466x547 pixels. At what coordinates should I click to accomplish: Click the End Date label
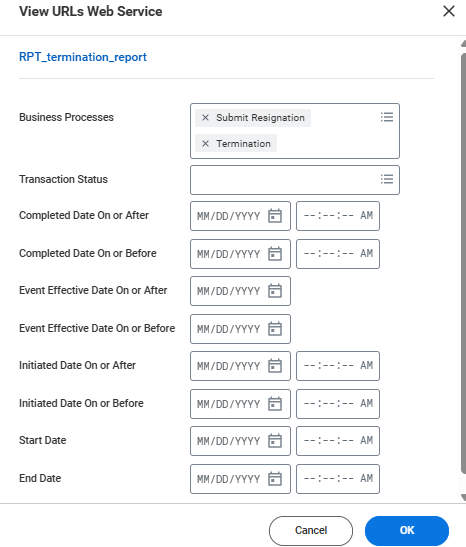coord(40,478)
